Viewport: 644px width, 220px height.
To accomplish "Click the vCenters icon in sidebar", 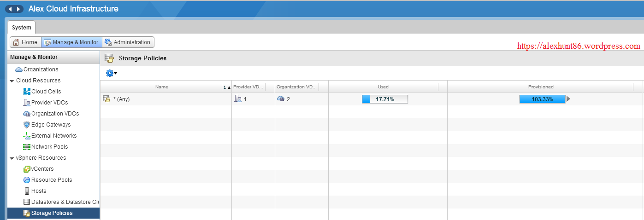I will click(27, 169).
